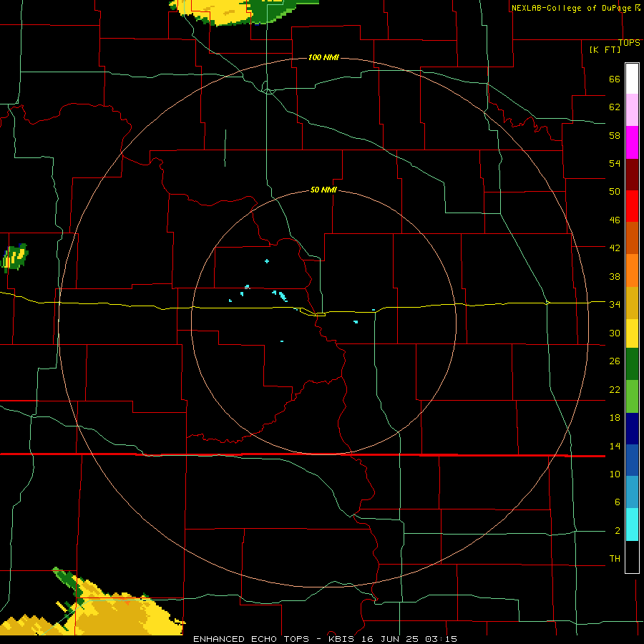644x644 pixels.
Task: Click the yellow 30 kft legend swatch
Action: 632,333
